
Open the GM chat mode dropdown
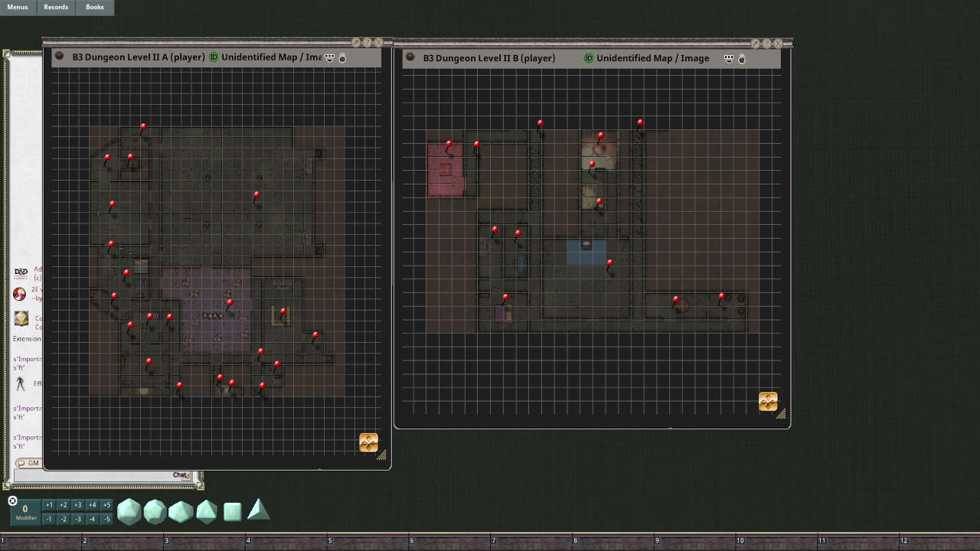click(x=29, y=463)
